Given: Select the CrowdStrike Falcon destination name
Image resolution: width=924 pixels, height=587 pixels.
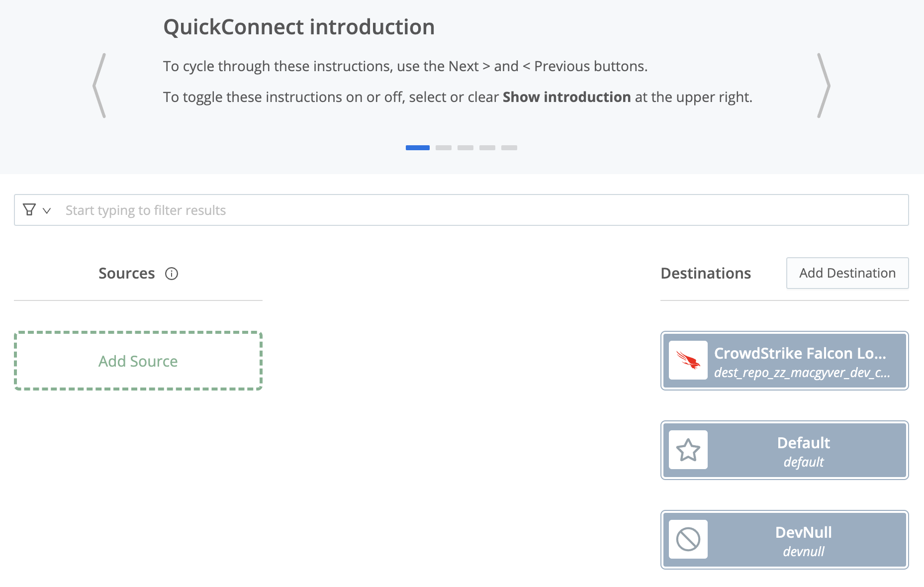Looking at the screenshot, I should (x=800, y=353).
